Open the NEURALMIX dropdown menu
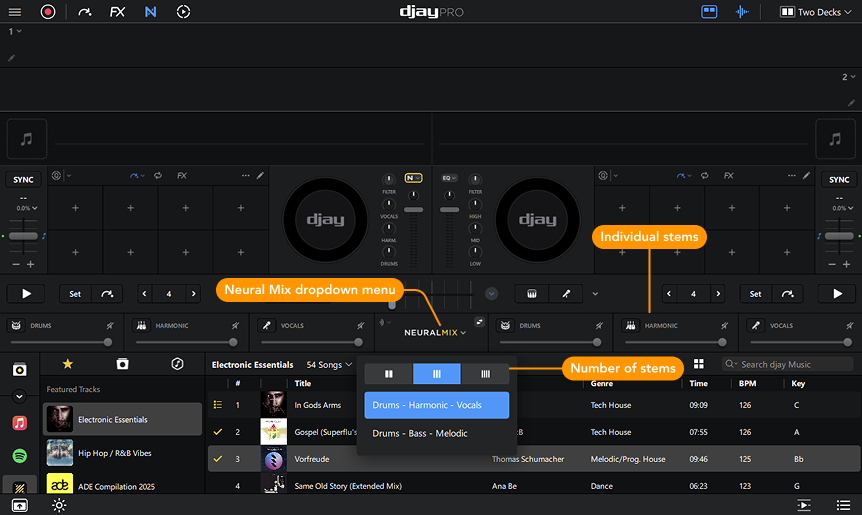The width and height of the screenshot is (862, 515). [435, 333]
